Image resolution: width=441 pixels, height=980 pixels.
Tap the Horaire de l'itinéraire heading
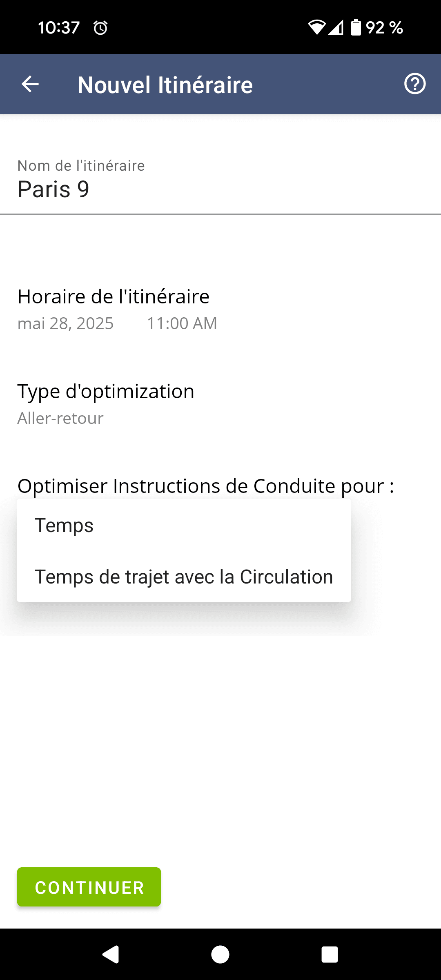114,296
